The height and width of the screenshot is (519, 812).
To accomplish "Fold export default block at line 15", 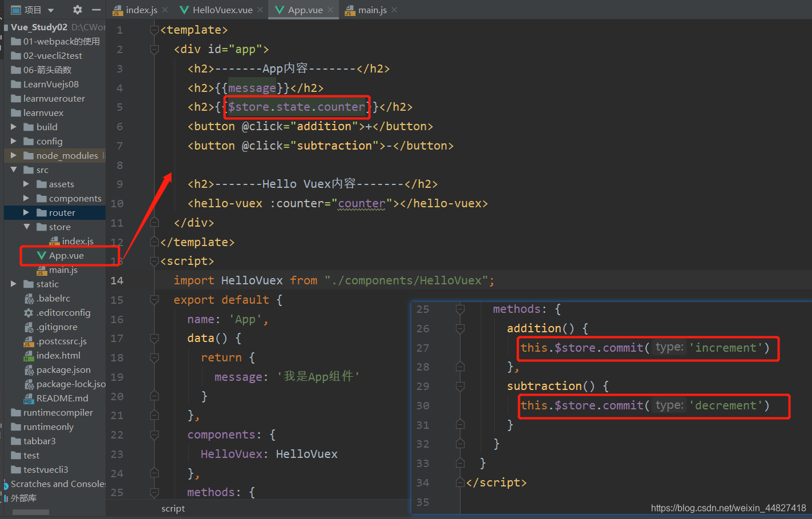I will 154,300.
